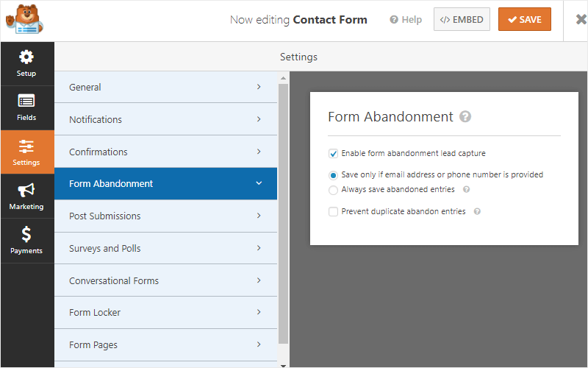Click the scrollbar up arrow
The height and width of the screenshot is (368, 588).
click(283, 78)
